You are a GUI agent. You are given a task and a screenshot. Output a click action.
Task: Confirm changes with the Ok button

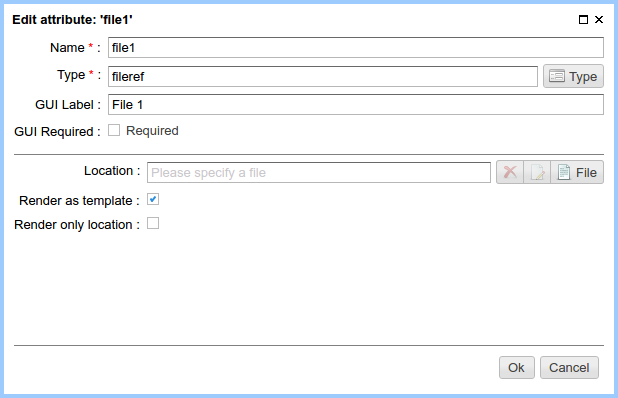point(517,368)
